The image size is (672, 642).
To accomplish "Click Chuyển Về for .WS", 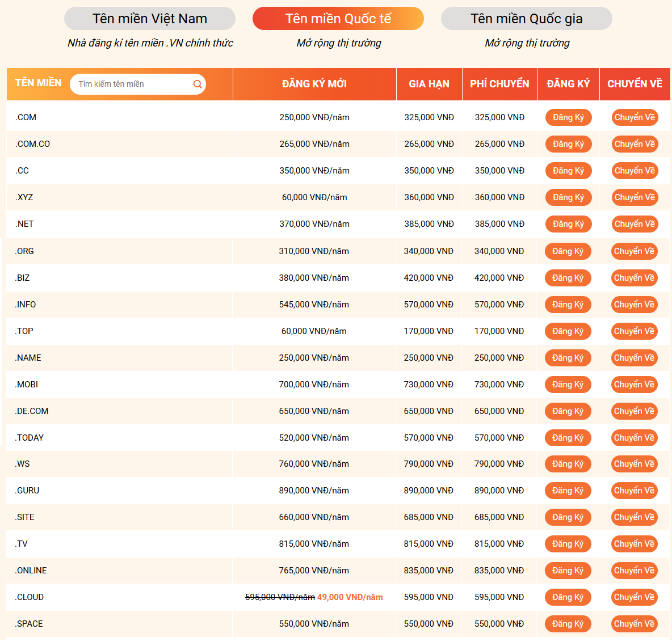I will [x=635, y=464].
